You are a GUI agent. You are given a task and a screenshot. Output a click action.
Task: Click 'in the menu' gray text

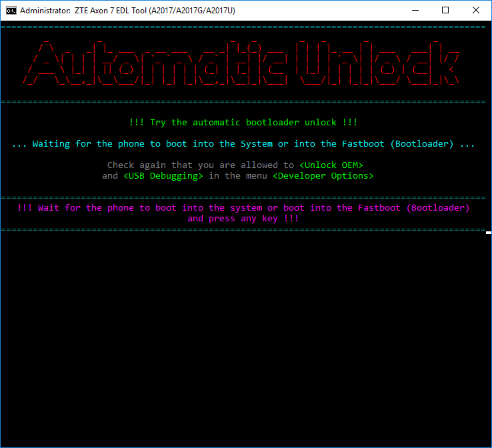[238, 176]
